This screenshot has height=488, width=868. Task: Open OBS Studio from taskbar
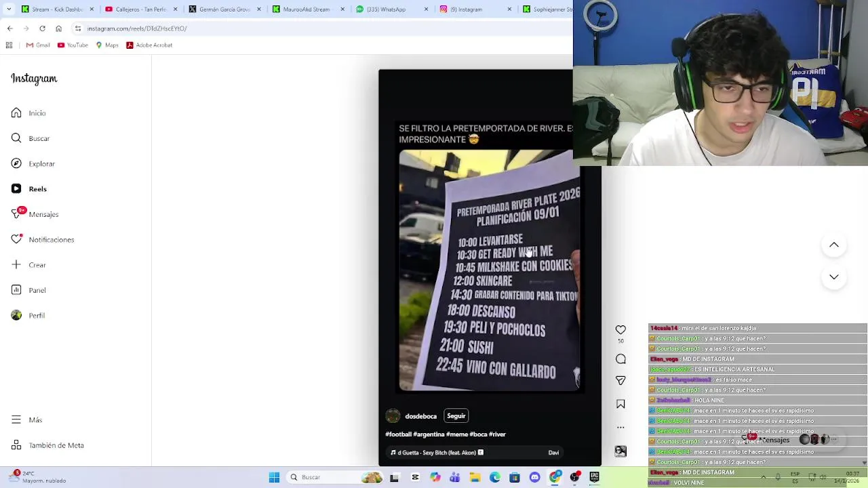[575, 477]
